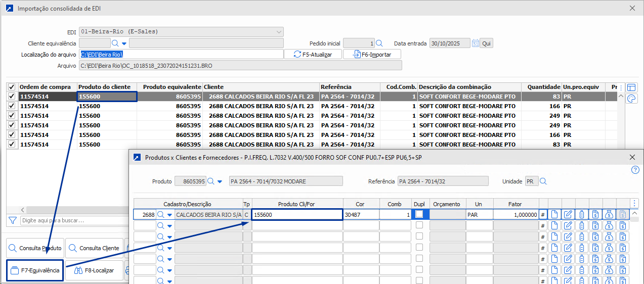This screenshot has height=284, width=644.
Task: Click the calendar icon beside Data entrada
Action: coord(475,43)
